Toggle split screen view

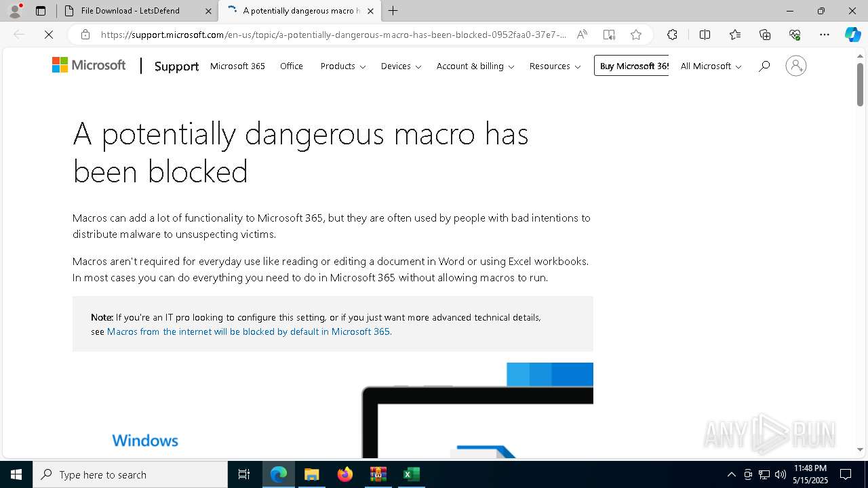pyautogui.click(x=705, y=35)
